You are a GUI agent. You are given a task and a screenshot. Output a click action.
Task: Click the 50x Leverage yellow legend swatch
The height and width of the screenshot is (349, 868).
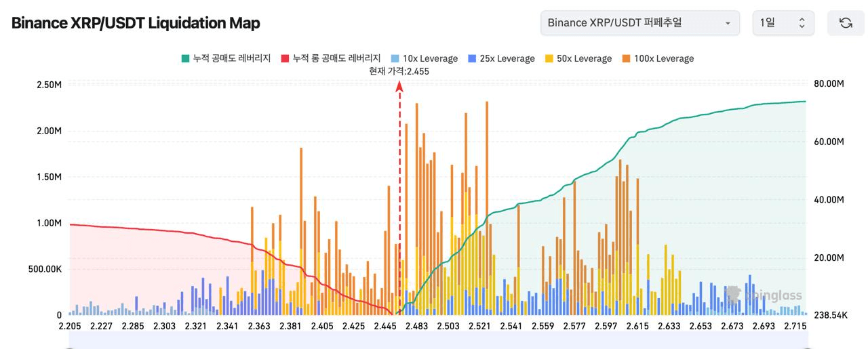[549, 58]
